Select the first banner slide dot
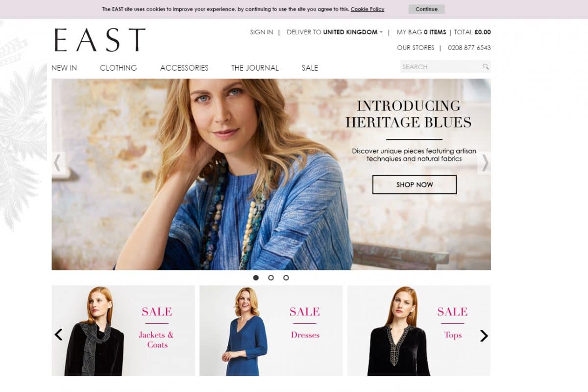Screen dimensions: 588x392 coord(256,278)
